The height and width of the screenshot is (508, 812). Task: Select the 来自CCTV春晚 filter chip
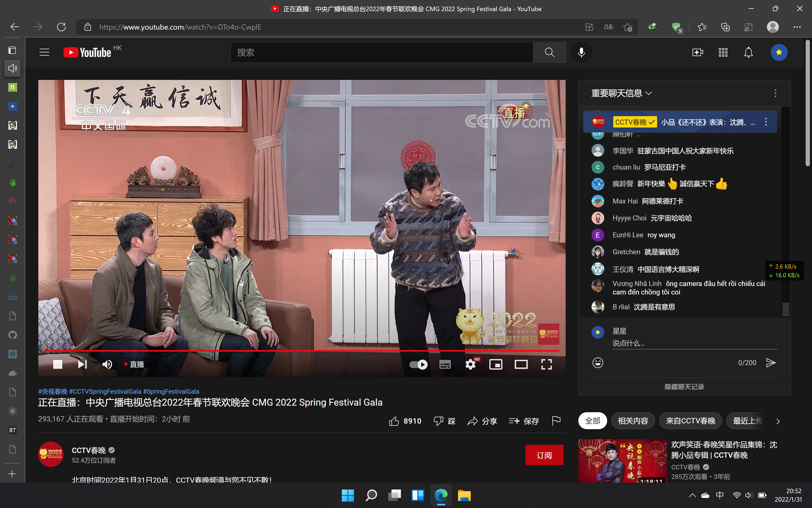point(690,421)
